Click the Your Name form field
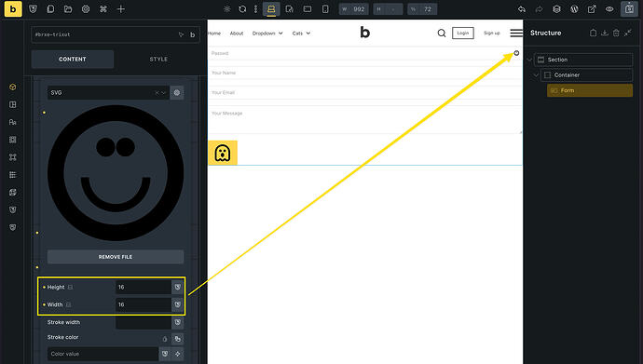Image resolution: width=643 pixels, height=364 pixels. (365, 73)
